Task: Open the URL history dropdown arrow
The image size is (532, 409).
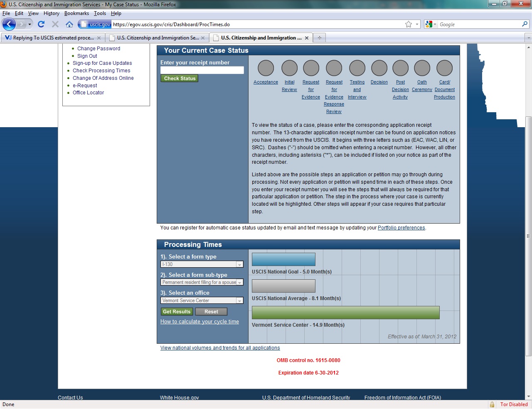Action: pyautogui.click(x=417, y=24)
